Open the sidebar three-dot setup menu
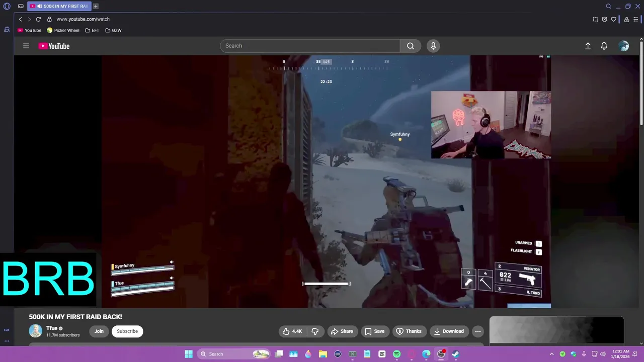This screenshot has width=644, height=362. click(x=7, y=341)
